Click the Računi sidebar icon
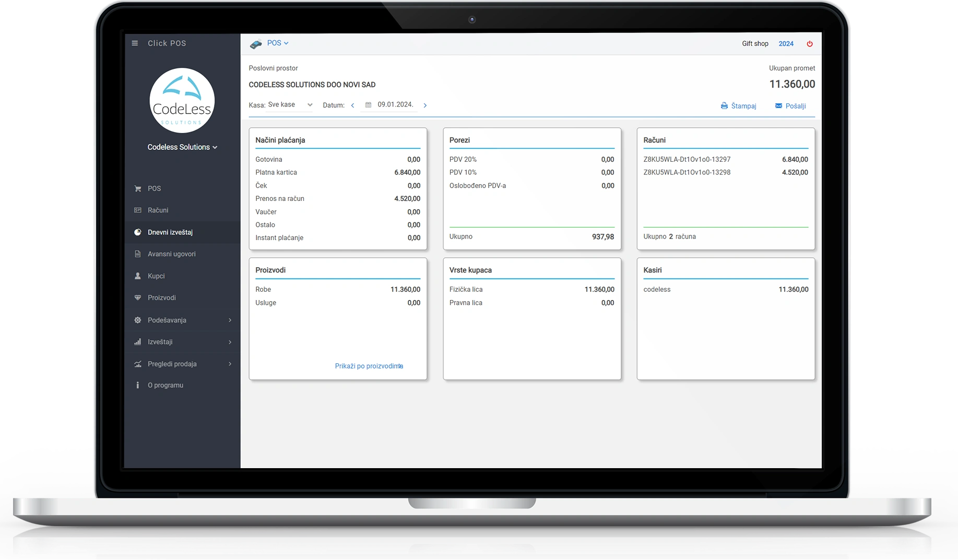This screenshot has height=560, width=958. click(x=138, y=210)
